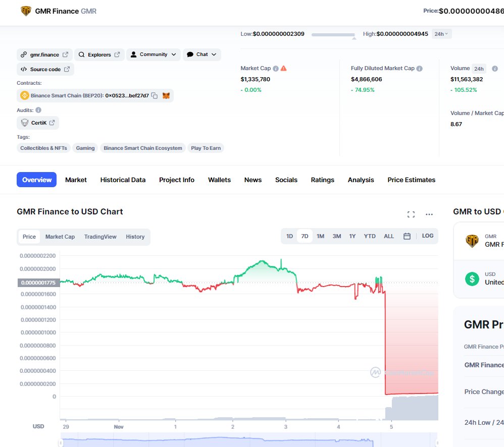Open the chart date range calendar

407,236
